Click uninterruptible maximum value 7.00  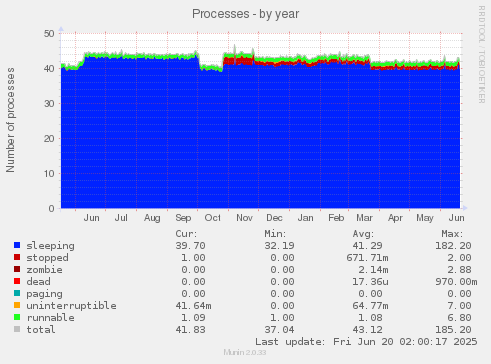pyautogui.click(x=459, y=306)
